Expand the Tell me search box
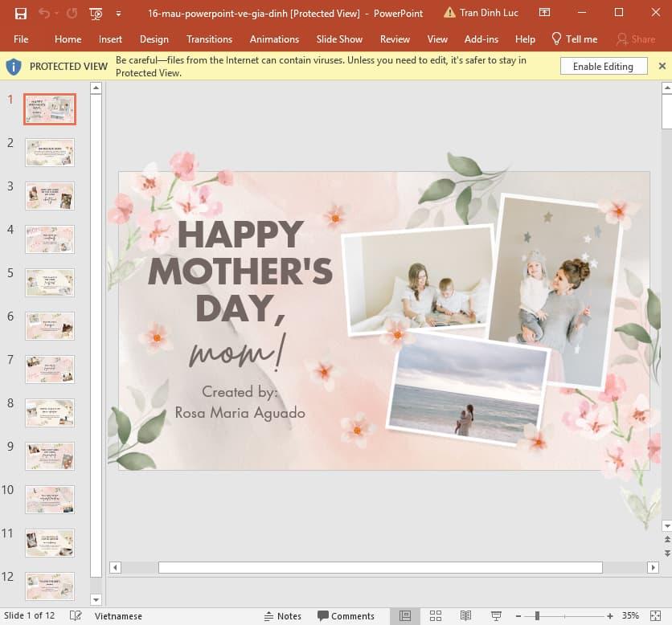Image resolution: width=672 pixels, height=625 pixels. pos(574,39)
